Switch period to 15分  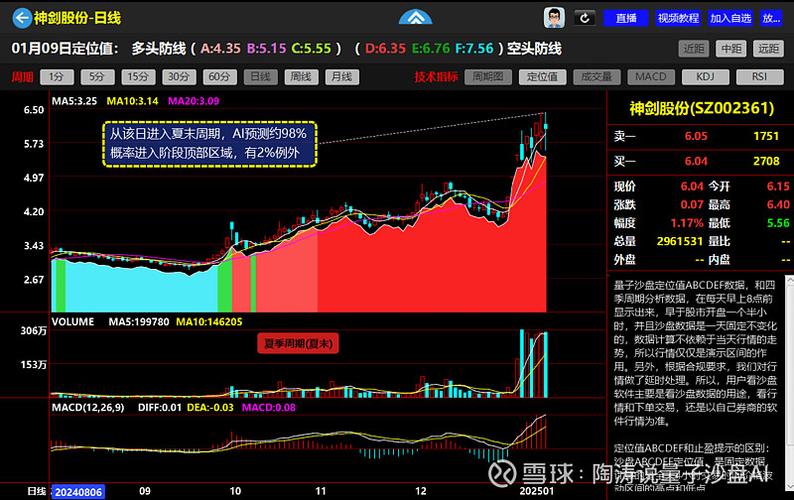(x=138, y=77)
